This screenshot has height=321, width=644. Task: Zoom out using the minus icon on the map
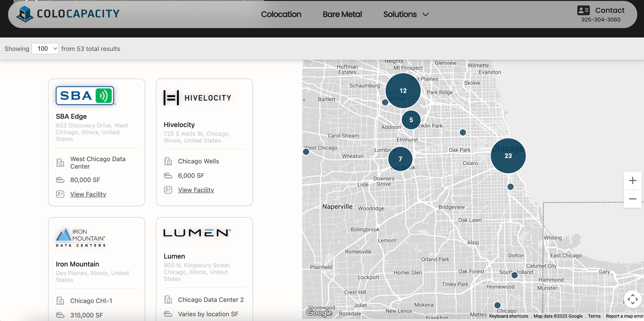[632, 199]
